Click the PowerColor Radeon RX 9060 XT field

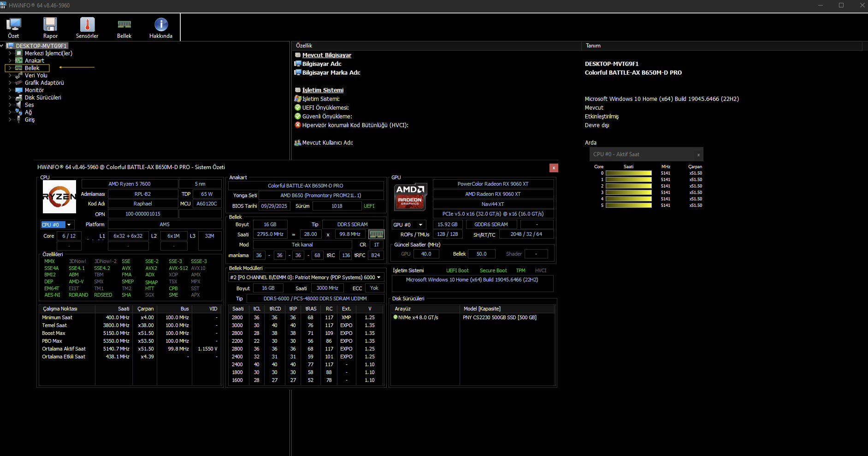point(493,184)
